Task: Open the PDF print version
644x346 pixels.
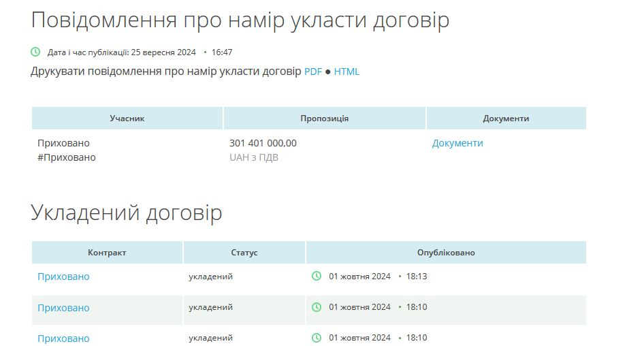Action: (312, 72)
